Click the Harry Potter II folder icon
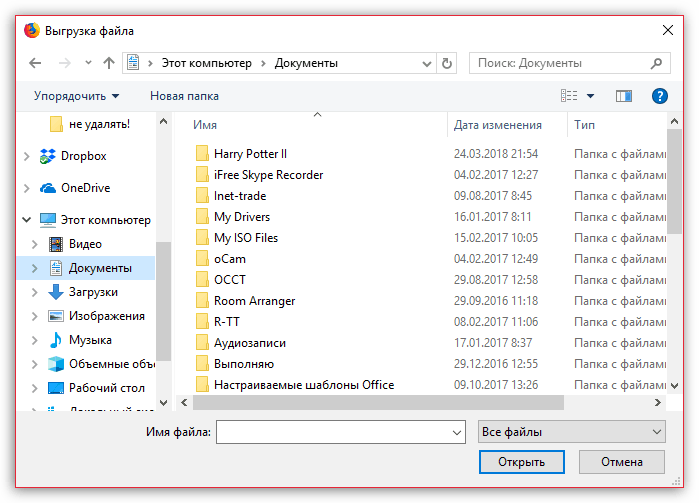 (202, 153)
